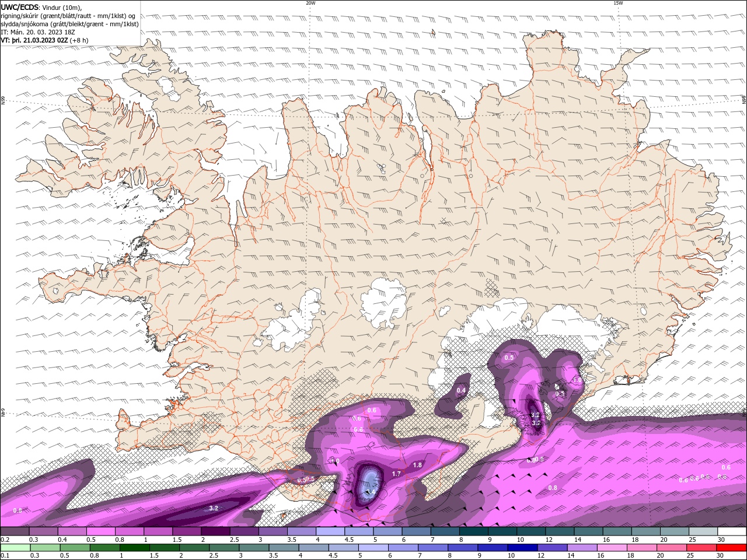Select the 1.5–2 magenta-purple swatch, upper legend row

coord(187,531)
